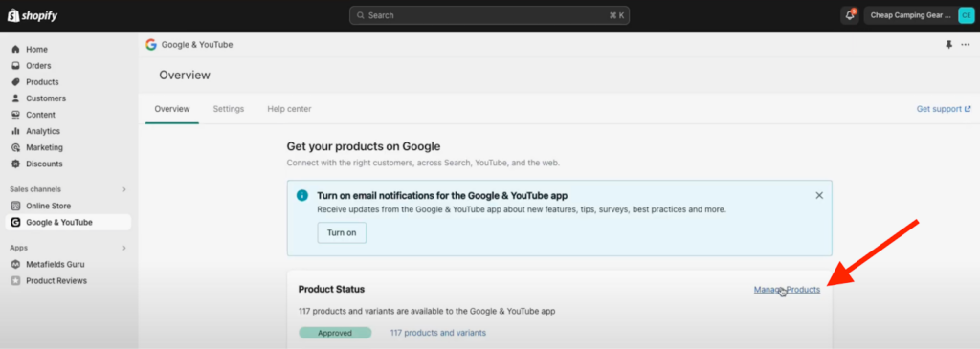Click the Metafields Guru app icon

[x=15, y=264]
